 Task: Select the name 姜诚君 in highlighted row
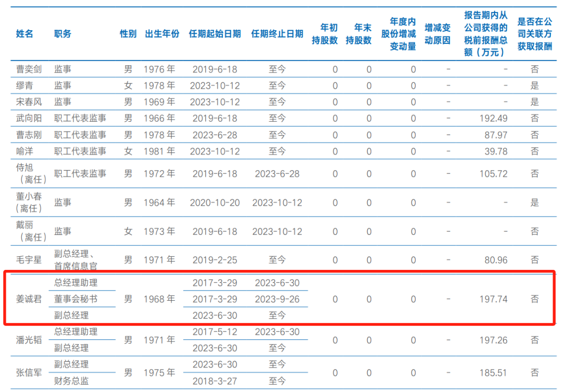point(29,299)
